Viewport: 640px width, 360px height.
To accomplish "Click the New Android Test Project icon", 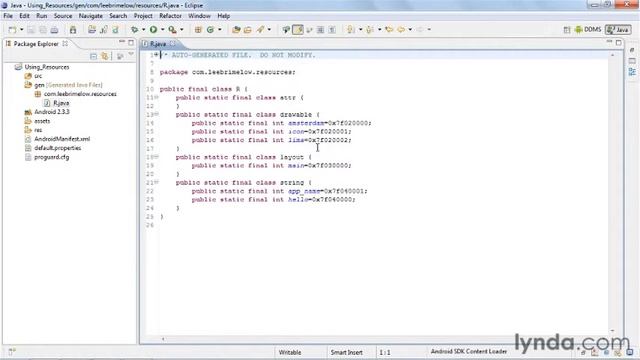I will coord(104,30).
